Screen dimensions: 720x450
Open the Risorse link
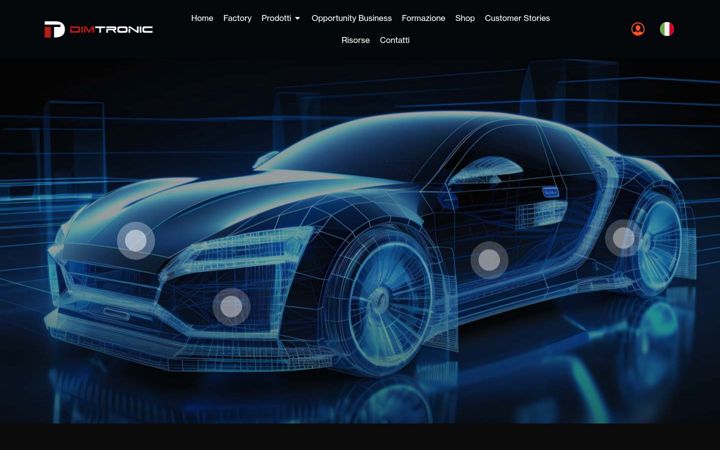point(355,40)
